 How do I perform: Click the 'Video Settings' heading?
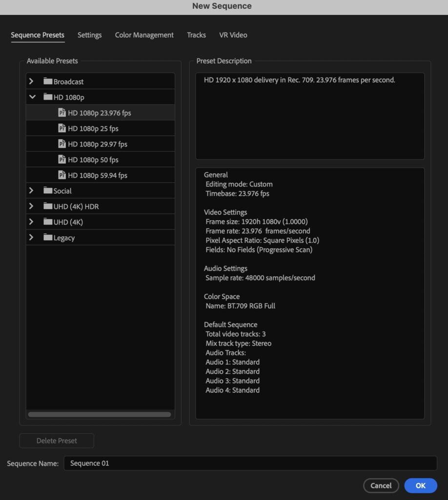click(x=225, y=212)
